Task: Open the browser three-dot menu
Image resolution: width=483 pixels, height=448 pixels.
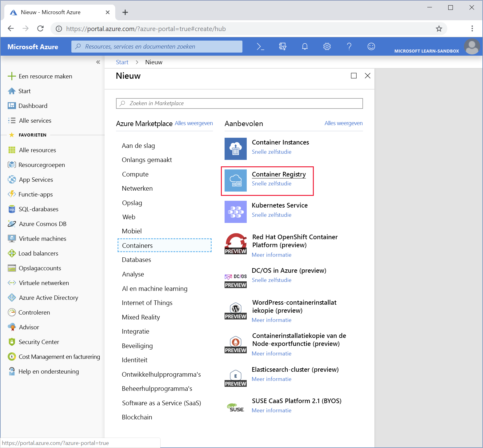Action: tap(472, 29)
